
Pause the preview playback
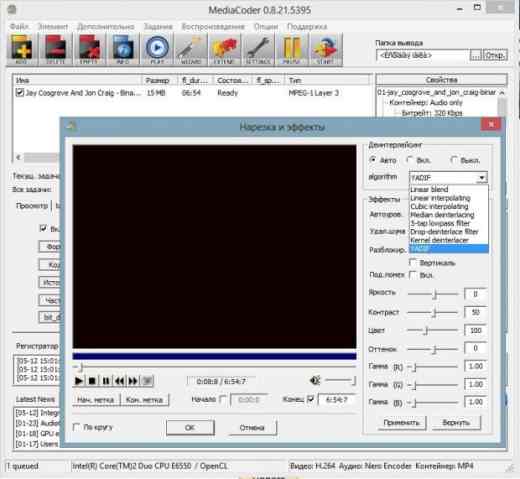pyautogui.click(x=106, y=381)
